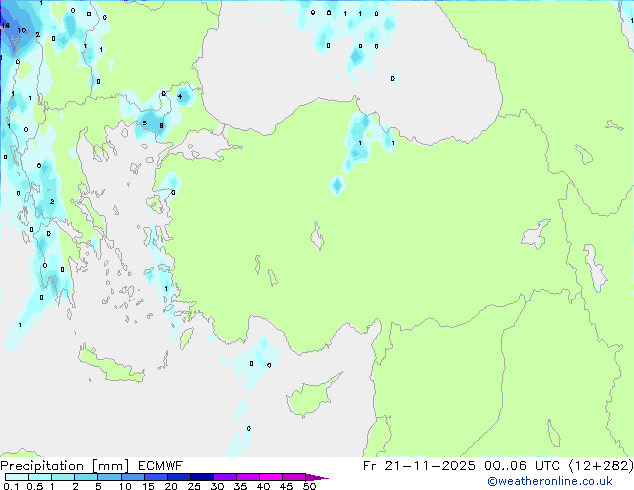Image resolution: width=634 pixels, height=490 pixels.
Task: Click the '35' legend scale label
Action: (240, 486)
